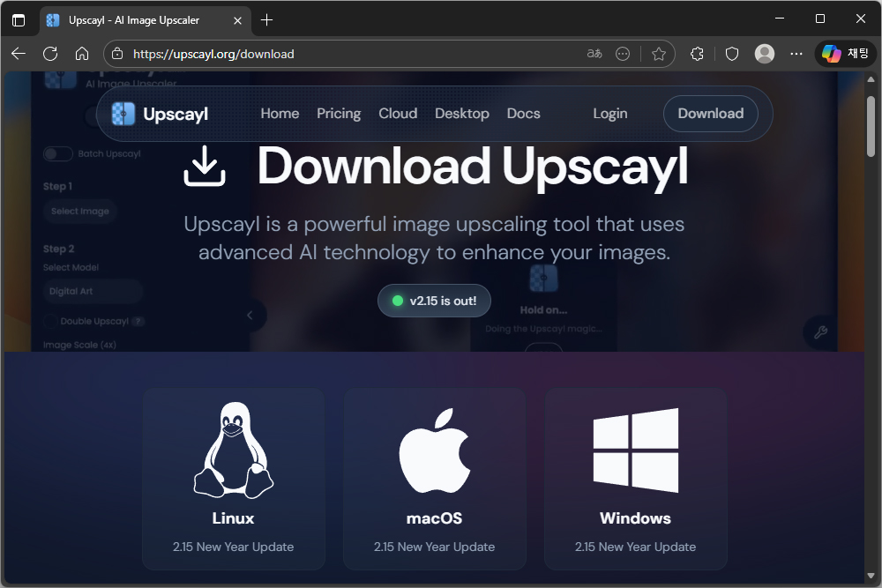Click the browser back arrow

pos(19,54)
